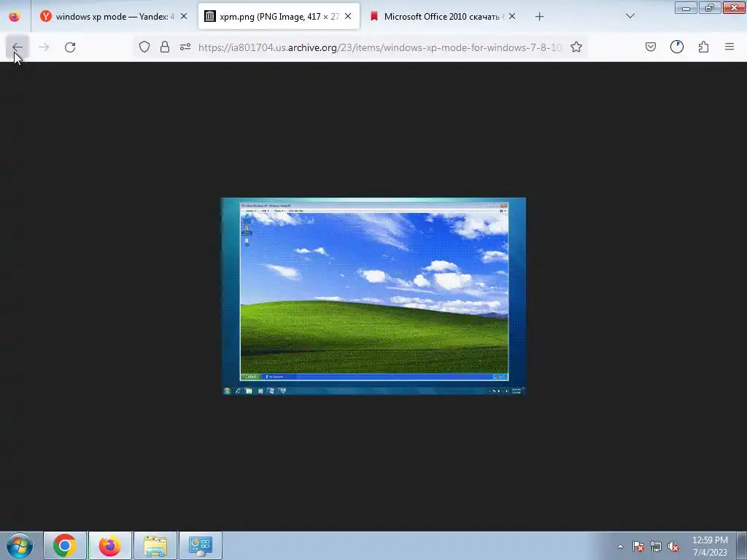Click the Firefox View icon at tab strip start
Viewport: 747px width, 560px height.
click(15, 17)
